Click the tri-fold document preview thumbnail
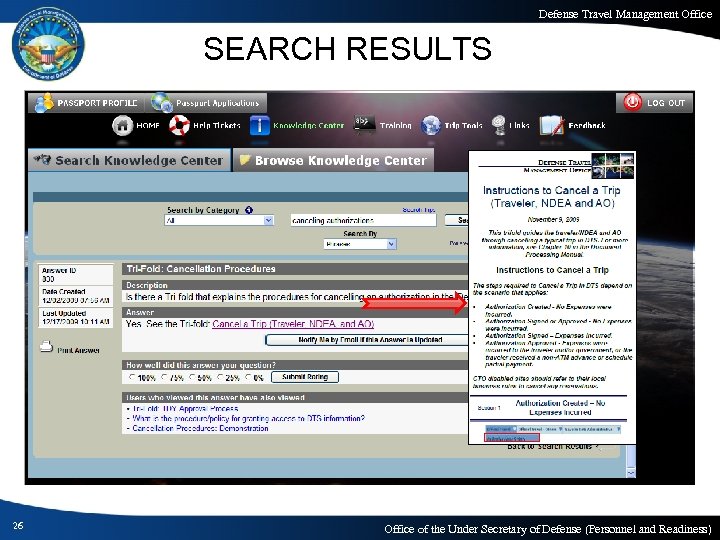Image resolution: width=720 pixels, height=540 pixels. [x=552, y=298]
